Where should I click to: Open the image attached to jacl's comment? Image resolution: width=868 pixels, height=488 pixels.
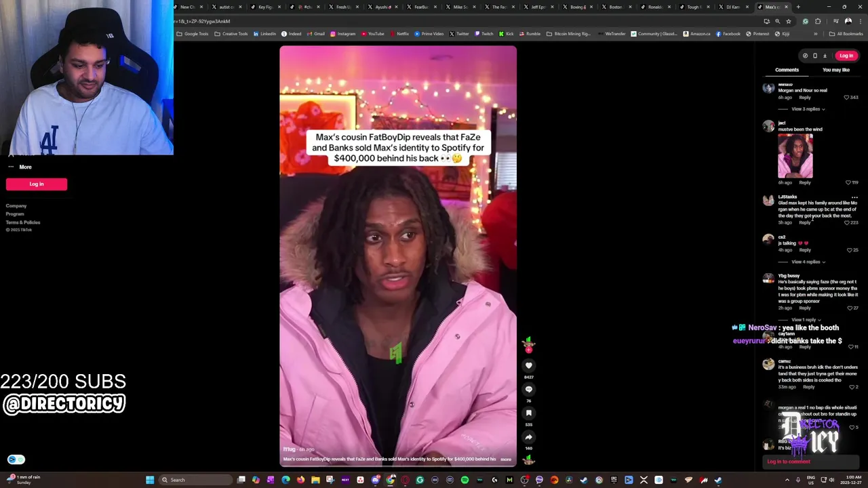pyautogui.click(x=795, y=156)
